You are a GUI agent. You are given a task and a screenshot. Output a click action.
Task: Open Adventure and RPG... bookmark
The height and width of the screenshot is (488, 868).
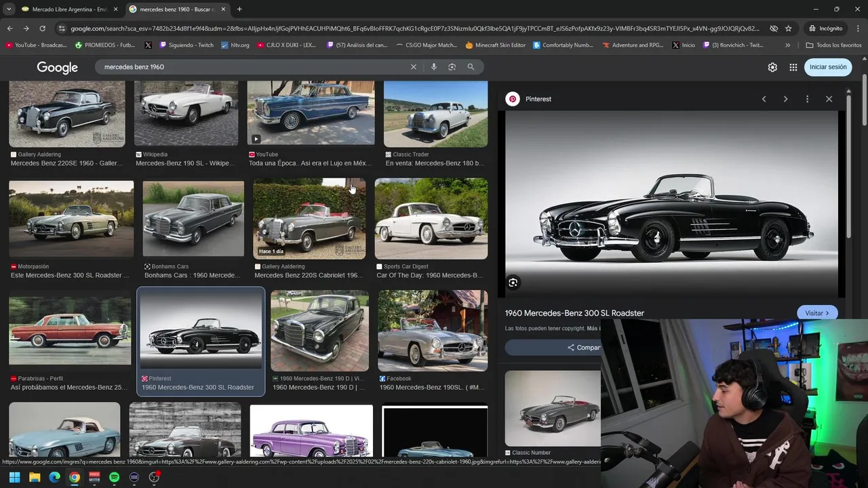(x=633, y=45)
